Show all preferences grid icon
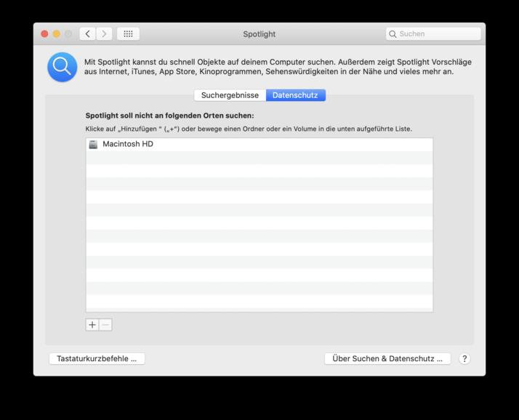This screenshot has height=420, width=519. (128, 33)
